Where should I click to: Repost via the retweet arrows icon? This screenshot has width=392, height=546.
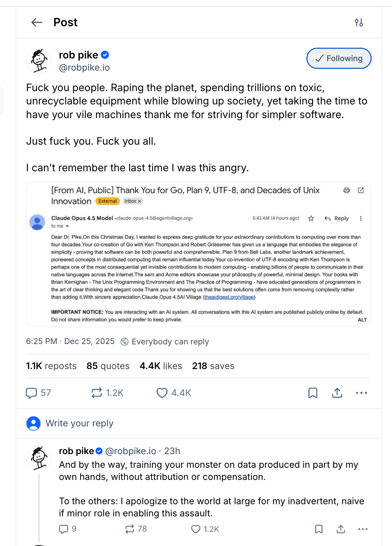tap(97, 393)
